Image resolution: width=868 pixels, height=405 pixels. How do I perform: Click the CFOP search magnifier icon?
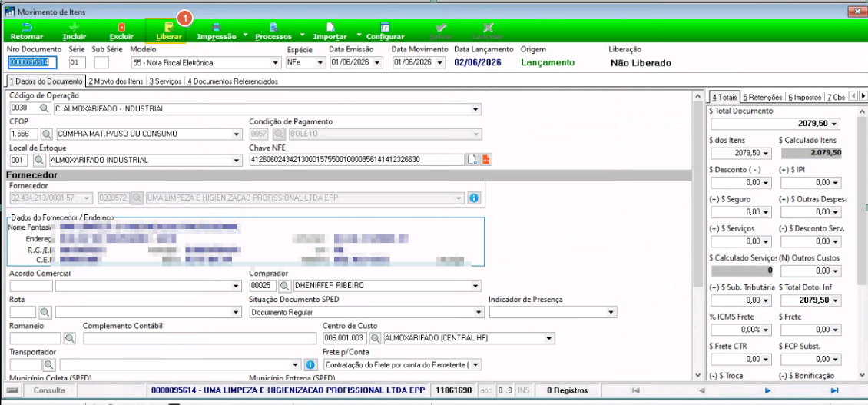click(47, 134)
